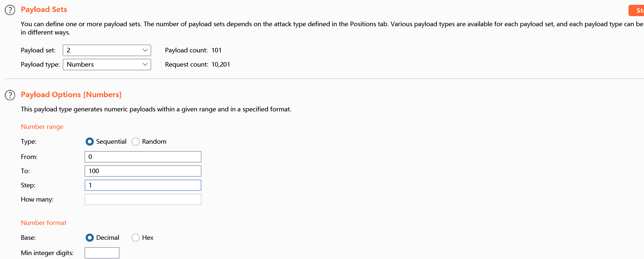644x259 pixels.
Task: Click the How many input box
Action: pos(143,200)
